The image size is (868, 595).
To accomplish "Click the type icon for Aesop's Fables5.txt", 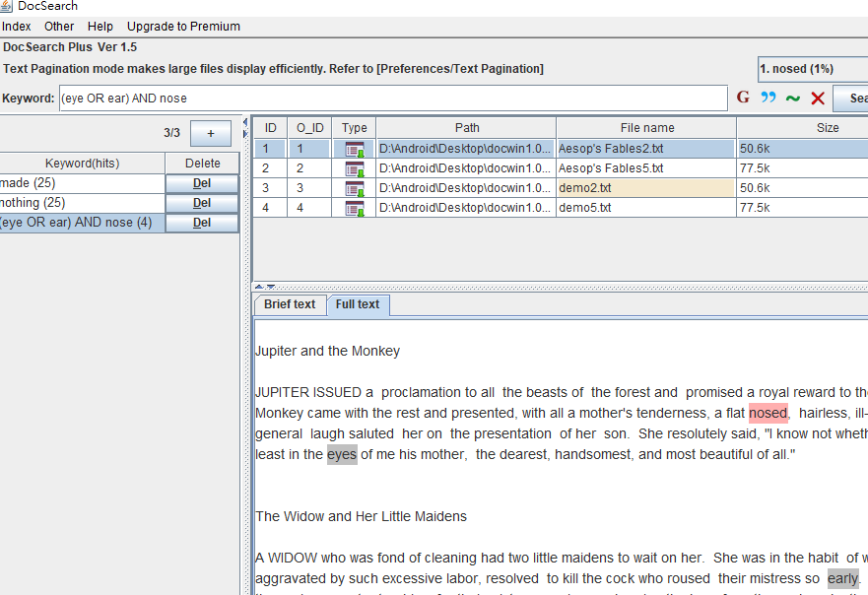I will coord(354,168).
